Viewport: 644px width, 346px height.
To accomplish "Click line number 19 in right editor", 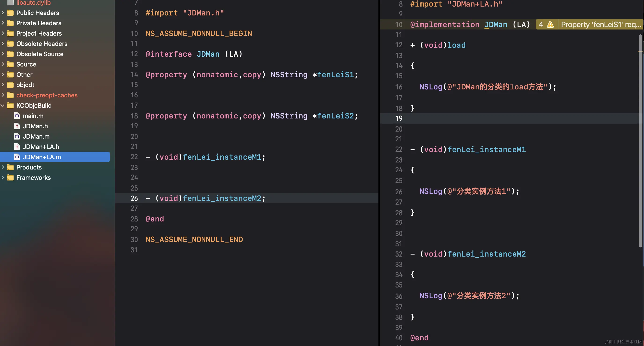I will coord(399,118).
